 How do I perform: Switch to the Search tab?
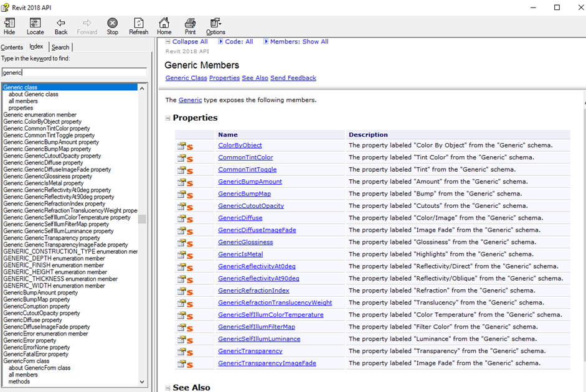click(60, 47)
